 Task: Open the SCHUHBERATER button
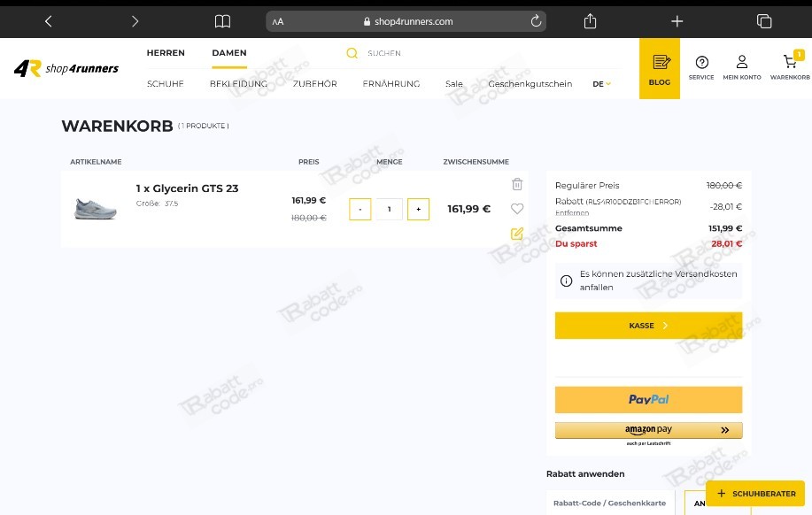pyautogui.click(x=755, y=494)
